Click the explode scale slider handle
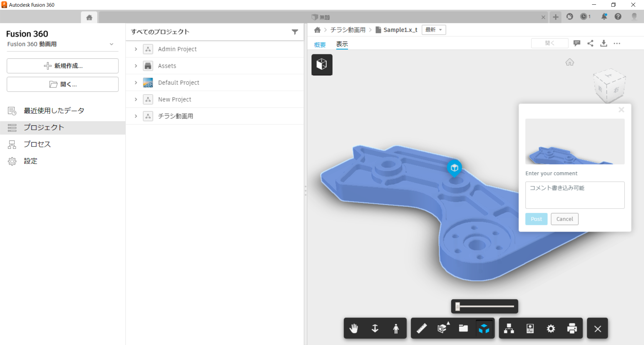The height and width of the screenshot is (345, 644). pyautogui.click(x=458, y=306)
